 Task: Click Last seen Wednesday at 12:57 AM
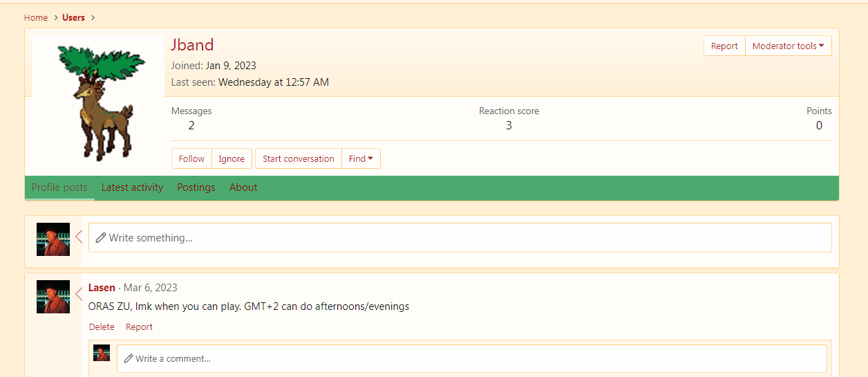click(274, 82)
